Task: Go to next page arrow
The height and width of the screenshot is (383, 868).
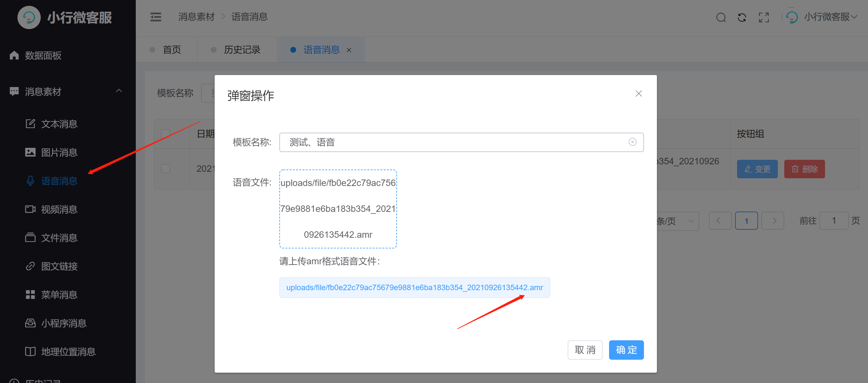Action: point(773,221)
